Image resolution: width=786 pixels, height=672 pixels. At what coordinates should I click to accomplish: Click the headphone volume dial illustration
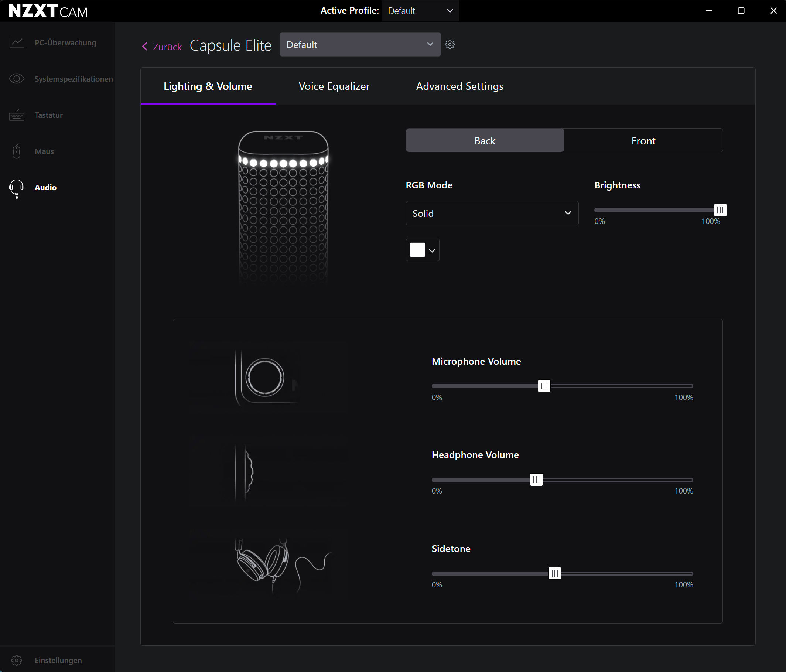tap(243, 473)
